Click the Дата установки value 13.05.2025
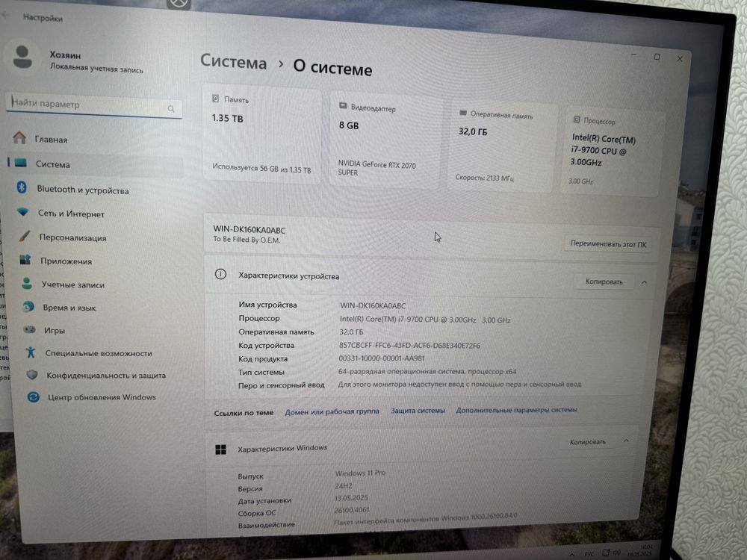 351,497
